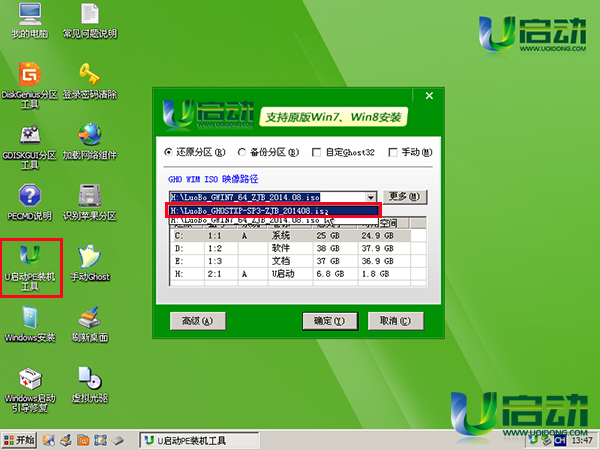Open 手动Ghost desktop icon
The image size is (600, 450).
[x=90, y=258]
